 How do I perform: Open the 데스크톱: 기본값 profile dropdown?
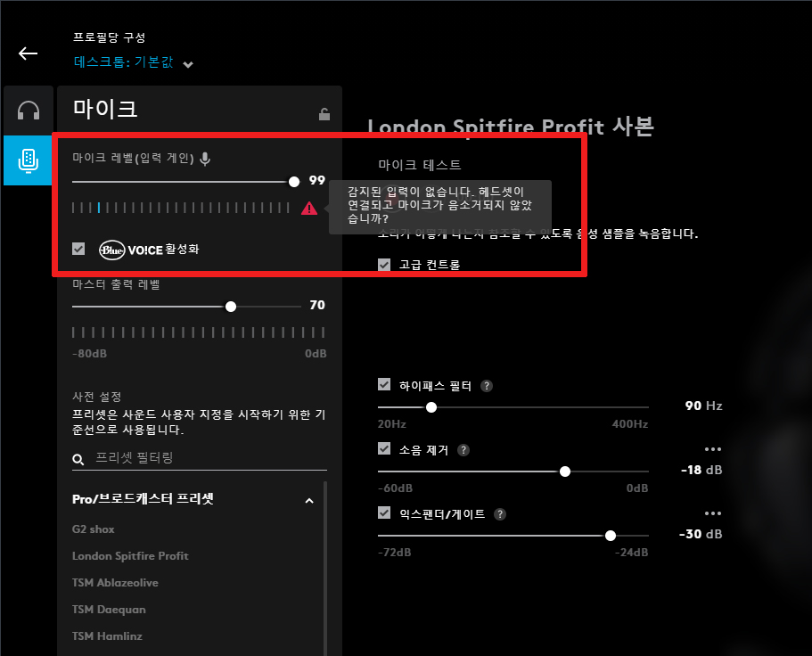click(134, 62)
